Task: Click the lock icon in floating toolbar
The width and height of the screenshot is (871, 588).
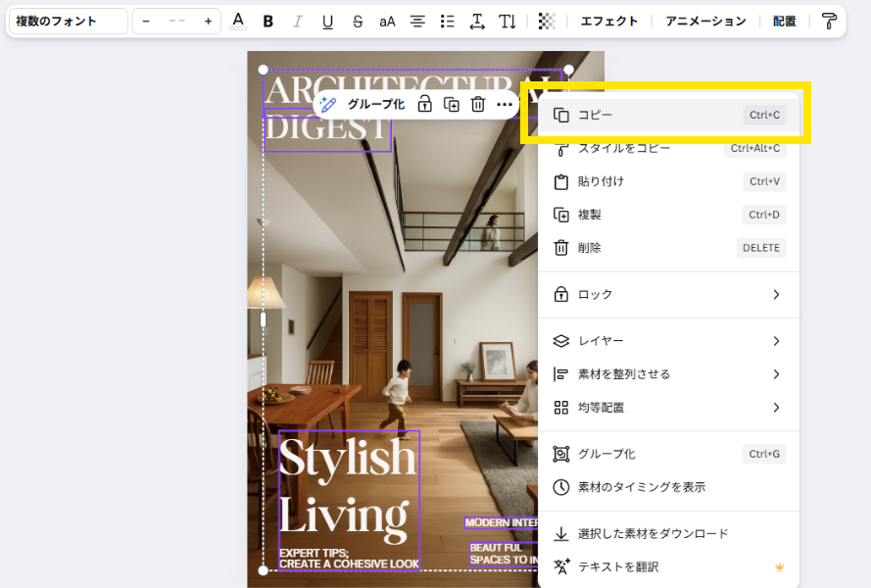Action: [x=425, y=104]
